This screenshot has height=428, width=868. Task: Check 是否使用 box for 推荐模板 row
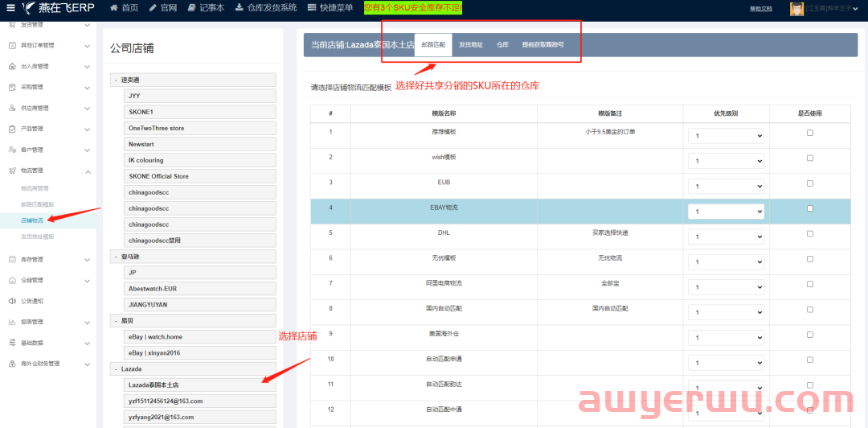click(x=809, y=133)
